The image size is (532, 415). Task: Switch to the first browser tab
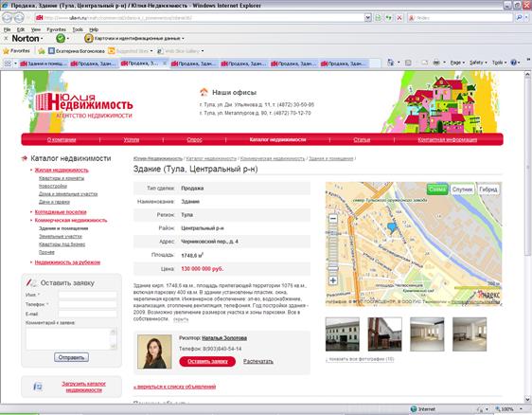44,63
